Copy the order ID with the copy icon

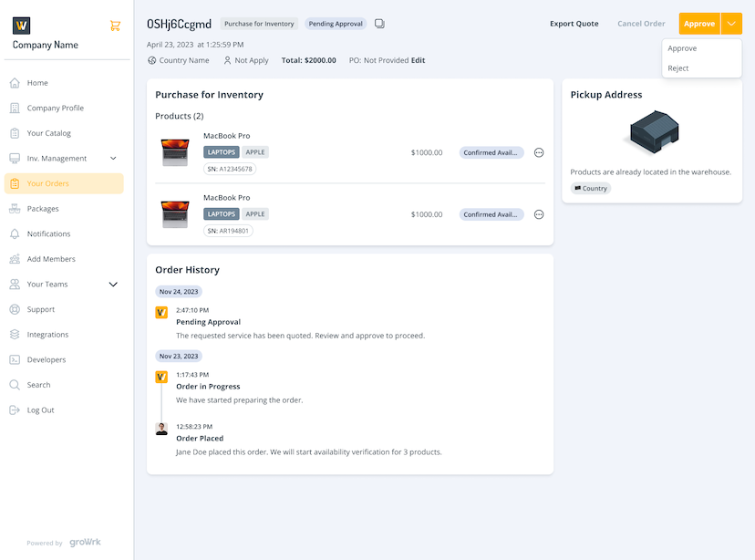pyautogui.click(x=379, y=24)
